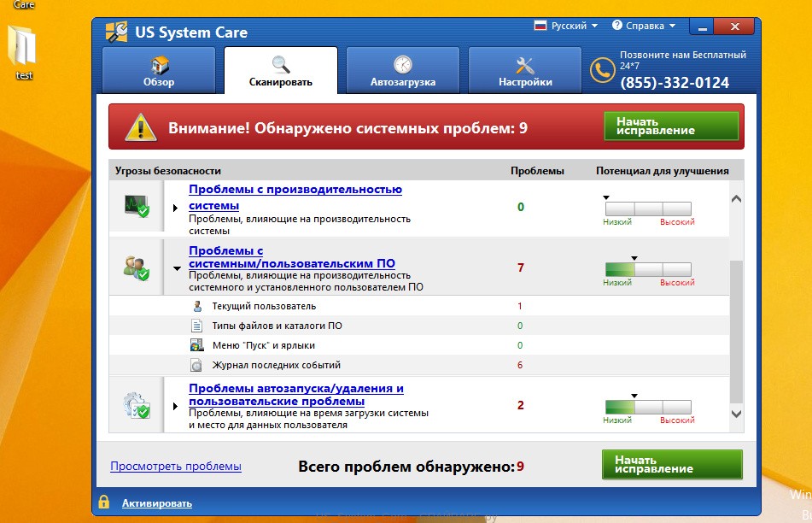Switch to the Сканировать tab

[x=281, y=70]
